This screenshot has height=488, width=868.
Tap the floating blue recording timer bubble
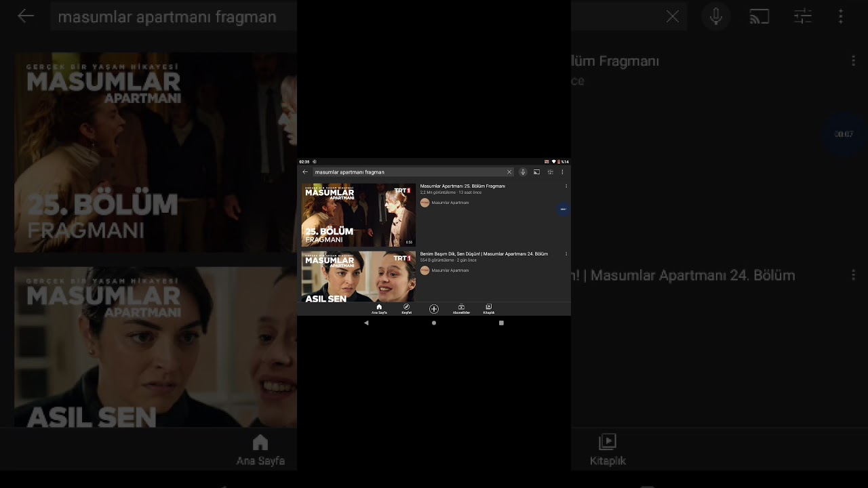click(564, 209)
